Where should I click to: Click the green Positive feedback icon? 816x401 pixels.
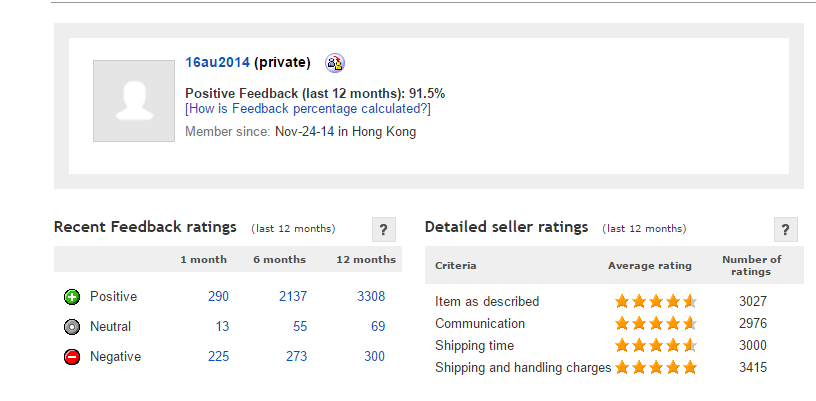(72, 297)
